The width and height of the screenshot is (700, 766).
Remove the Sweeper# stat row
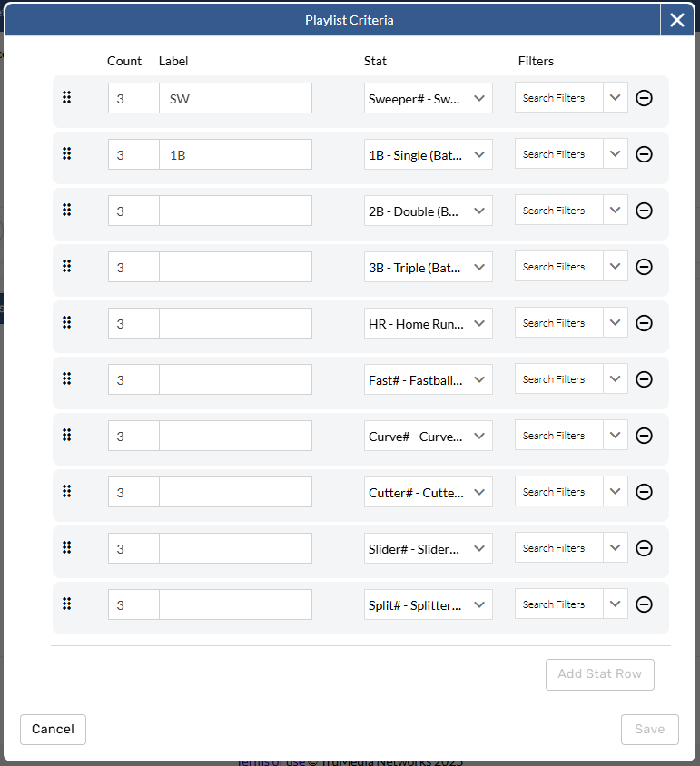[644, 98]
